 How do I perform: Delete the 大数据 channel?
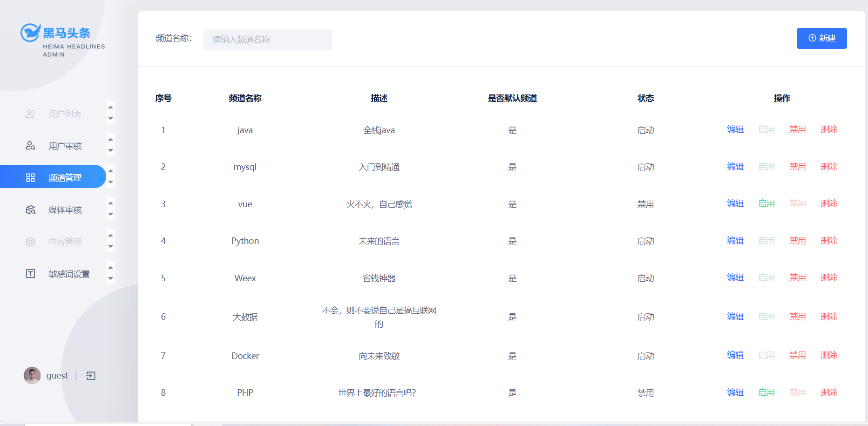pyautogui.click(x=829, y=317)
